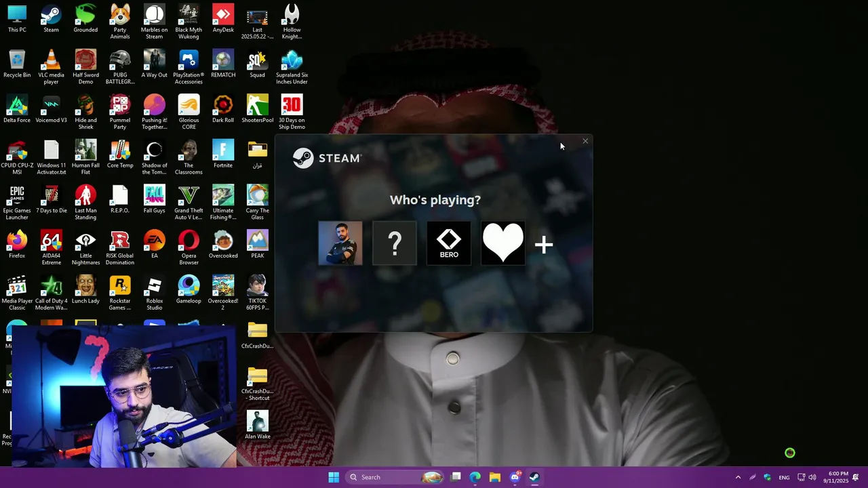Open AIDA64 Extreme shortcut
Screen dimensions: 868x488
point(51,247)
